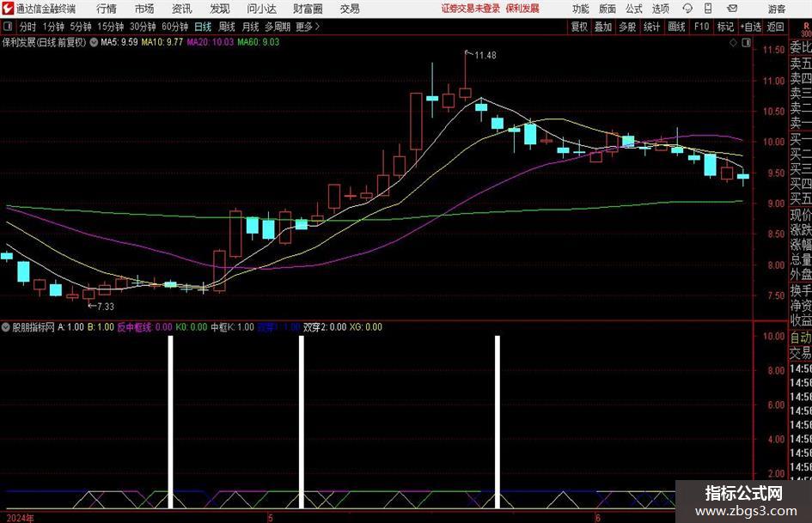812x523 pixels.
Task: Click the 保利发展 stock name in title bar
Action: 522,9
